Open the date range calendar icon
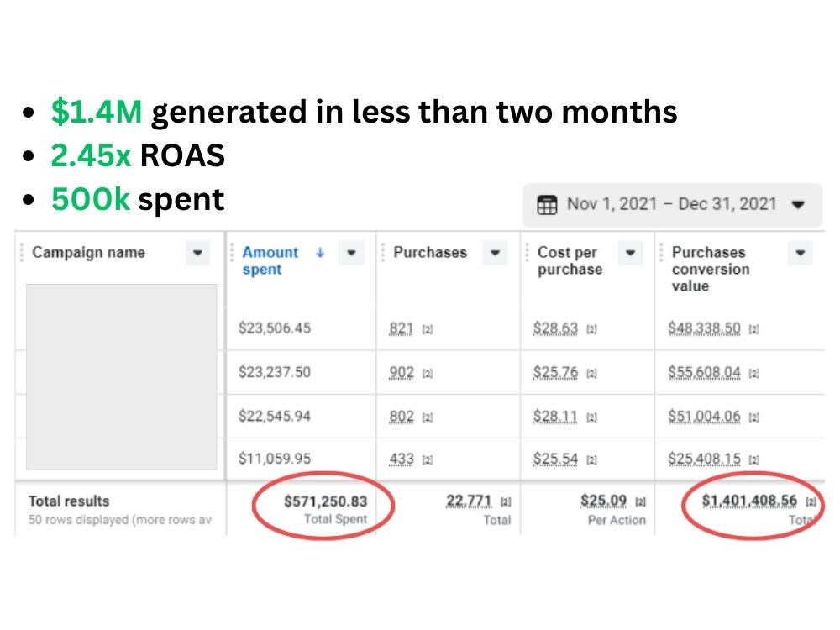The width and height of the screenshot is (840, 630). coord(547,205)
